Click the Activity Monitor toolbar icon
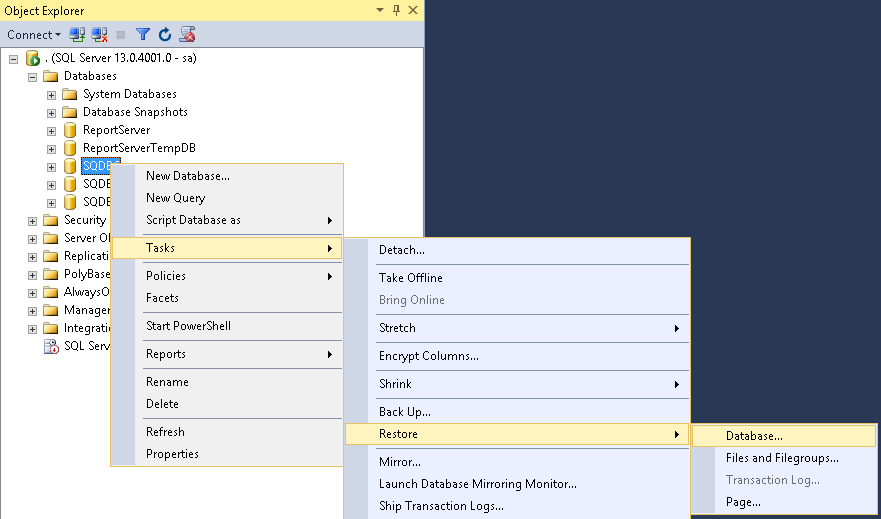 tap(187, 34)
